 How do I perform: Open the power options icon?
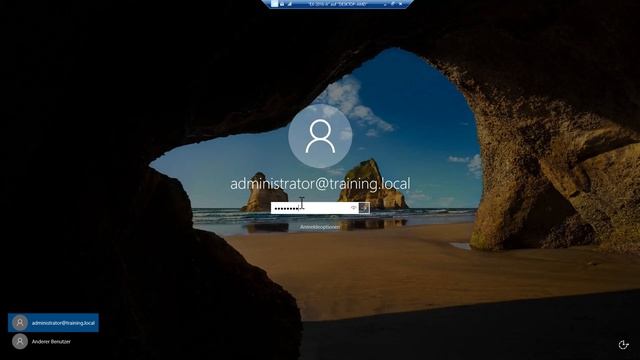(623, 344)
